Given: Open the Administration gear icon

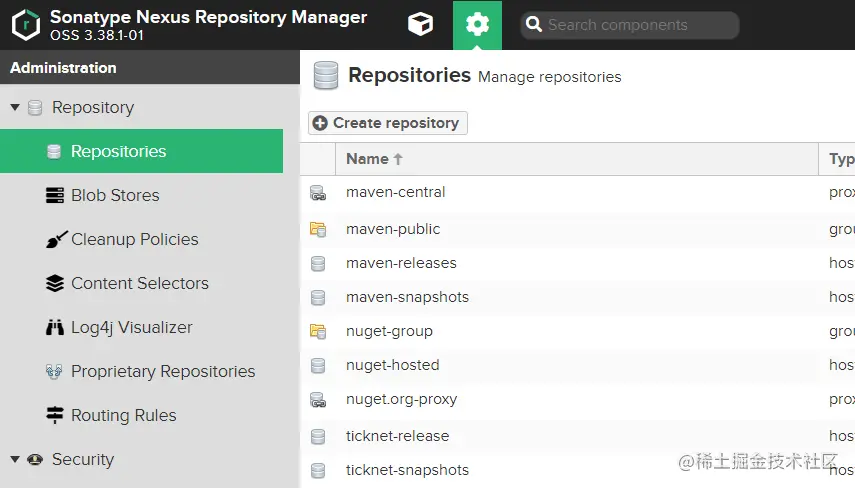Looking at the screenshot, I should click(x=477, y=25).
